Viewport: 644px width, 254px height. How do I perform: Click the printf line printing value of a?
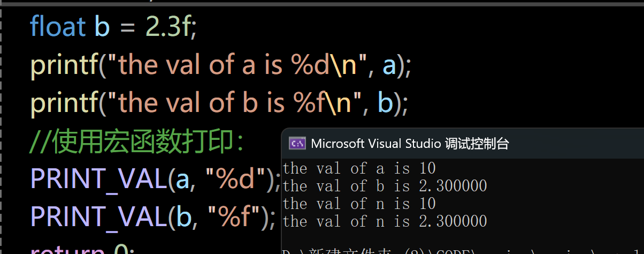click(220, 65)
